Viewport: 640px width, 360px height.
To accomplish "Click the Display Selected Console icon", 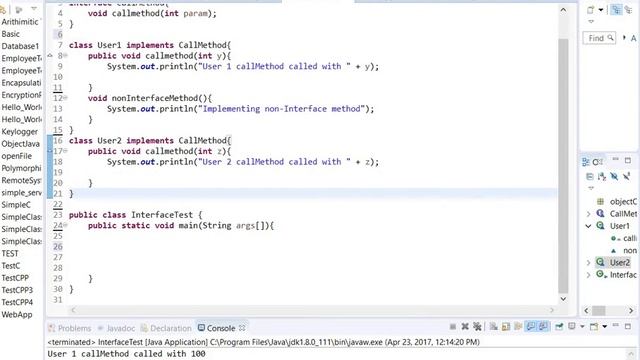I will [572, 326].
